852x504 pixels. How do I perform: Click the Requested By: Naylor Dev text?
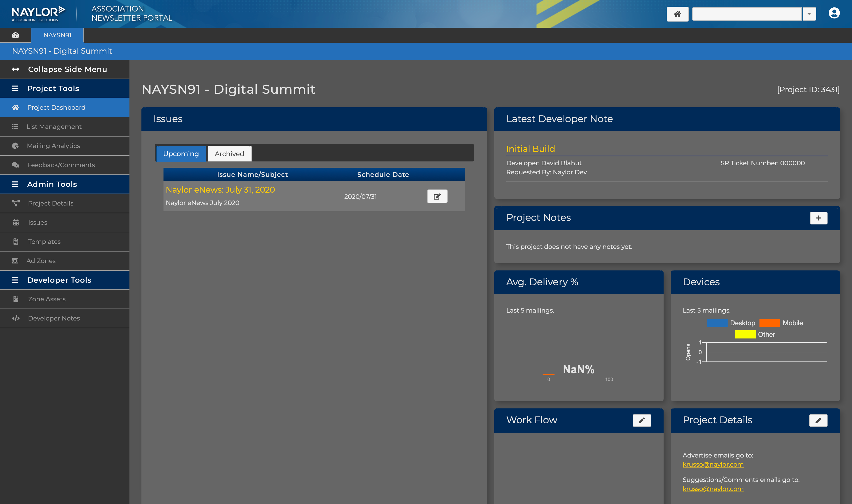point(547,172)
